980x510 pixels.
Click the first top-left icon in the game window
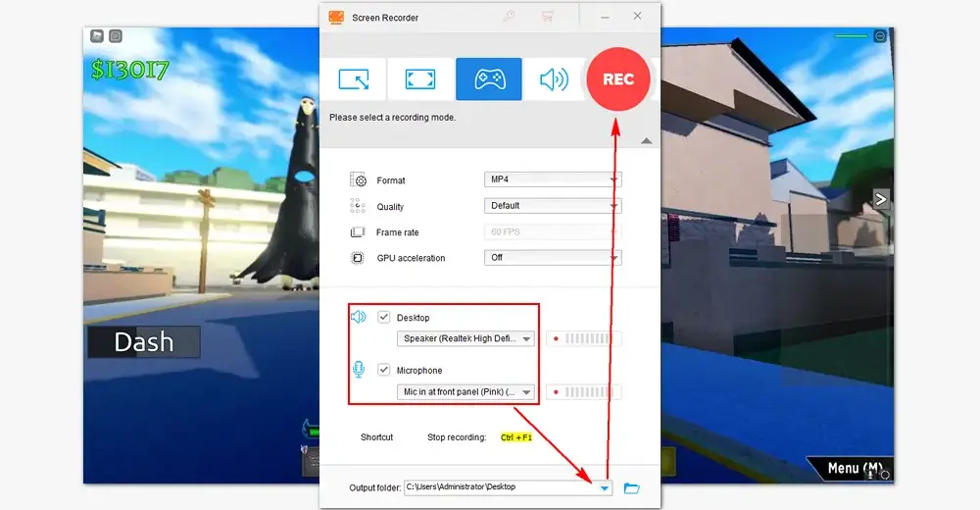(97, 36)
